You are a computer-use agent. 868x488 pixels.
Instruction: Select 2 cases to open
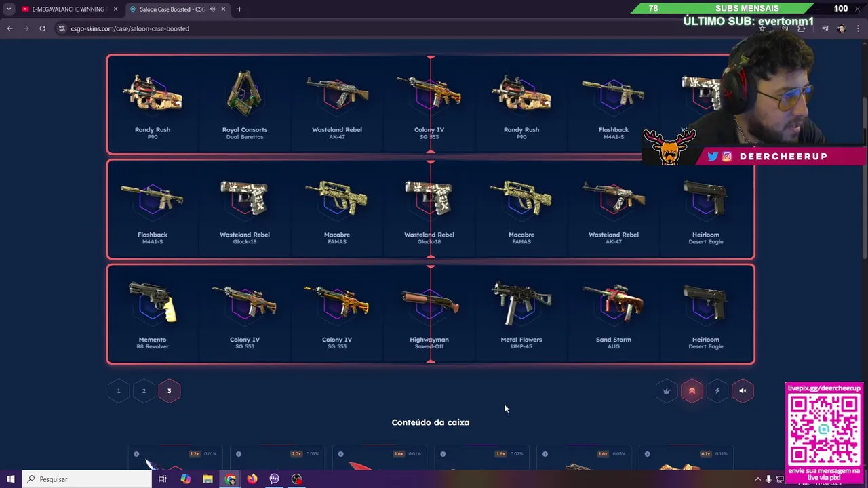point(144,390)
